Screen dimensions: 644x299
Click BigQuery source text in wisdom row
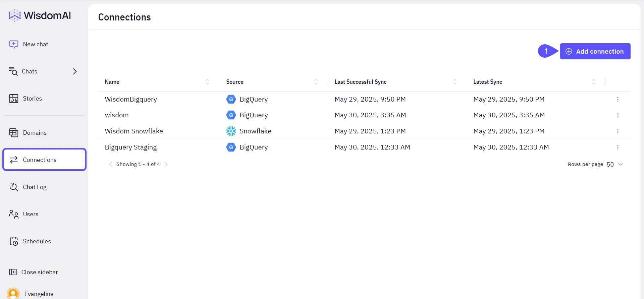pyautogui.click(x=254, y=115)
